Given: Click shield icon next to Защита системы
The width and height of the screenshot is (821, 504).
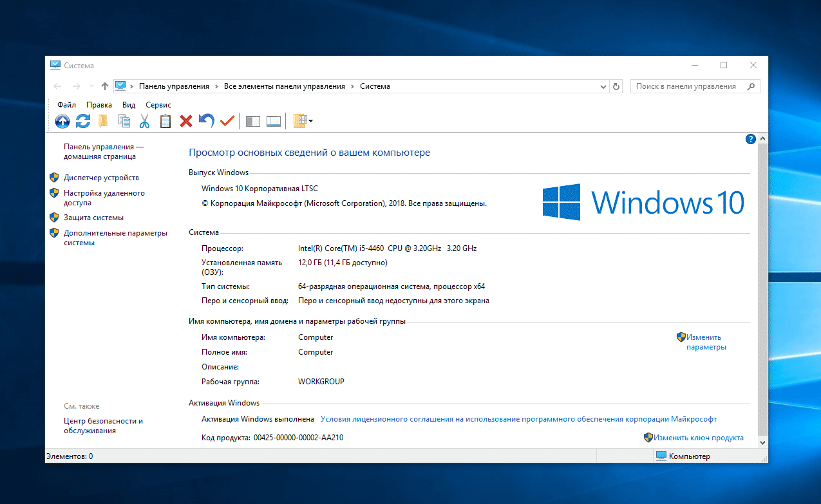Looking at the screenshot, I should [54, 218].
